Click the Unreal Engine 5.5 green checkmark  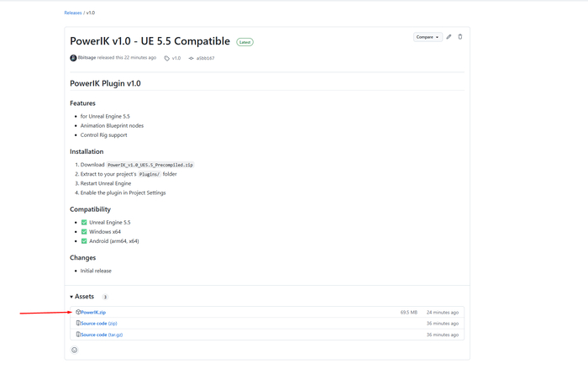[84, 222]
